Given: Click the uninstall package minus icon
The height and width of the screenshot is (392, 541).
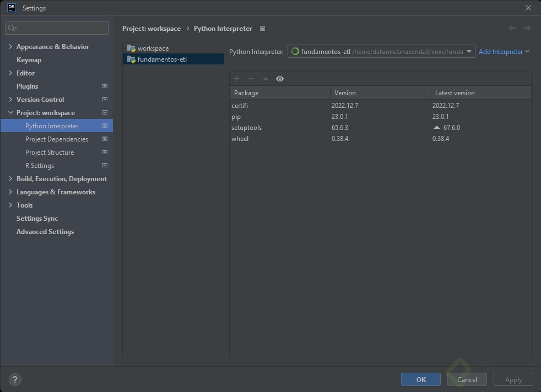Looking at the screenshot, I should tap(251, 79).
